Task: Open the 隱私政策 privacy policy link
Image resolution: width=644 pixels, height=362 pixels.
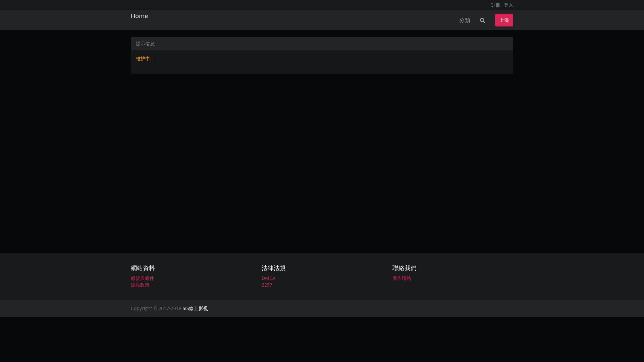Action: [x=140, y=285]
